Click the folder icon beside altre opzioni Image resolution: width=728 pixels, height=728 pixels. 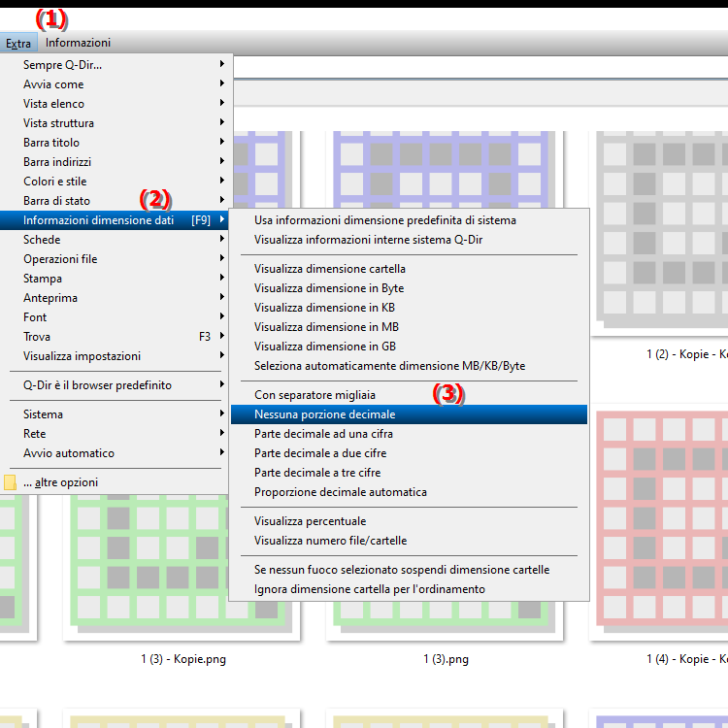(10, 482)
